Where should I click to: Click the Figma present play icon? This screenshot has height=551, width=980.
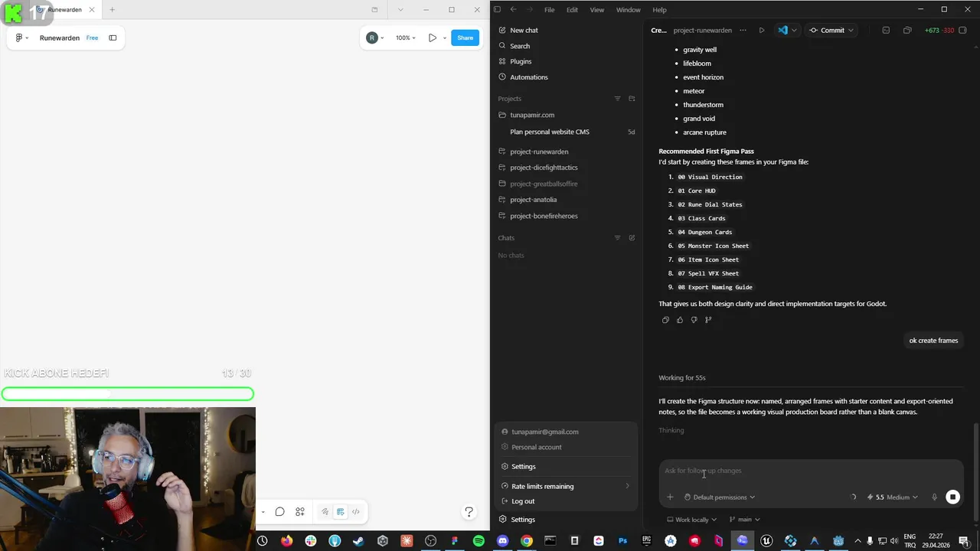[x=433, y=37]
